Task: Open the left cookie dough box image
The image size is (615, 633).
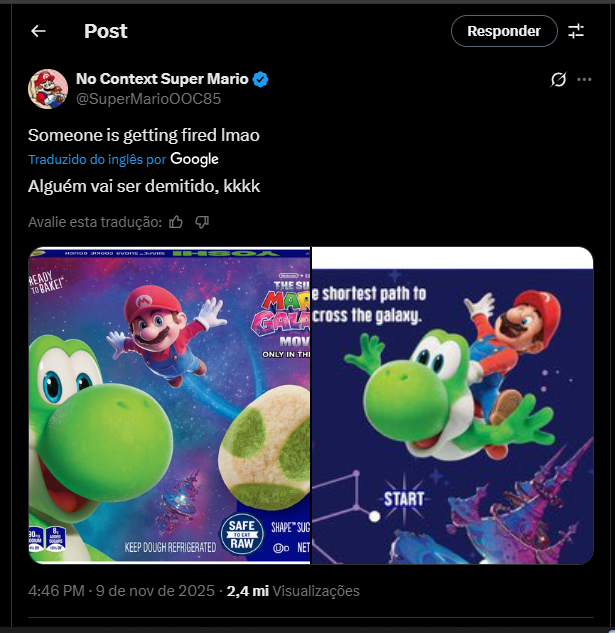Action: click(x=169, y=405)
